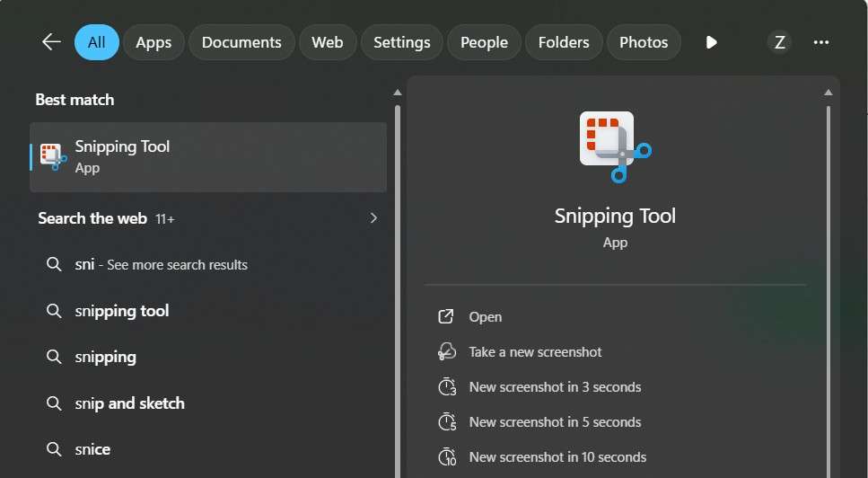Click the Best match heading
Screen dimensions: 868x478
click(75, 100)
